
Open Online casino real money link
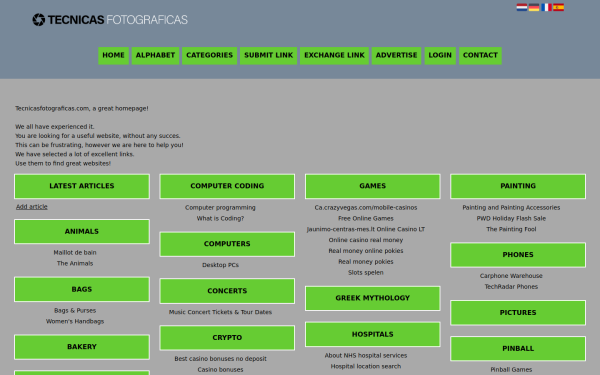point(366,240)
